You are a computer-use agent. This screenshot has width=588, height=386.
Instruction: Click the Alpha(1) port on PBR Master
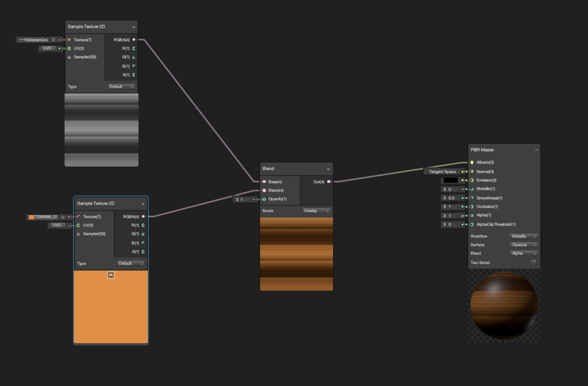point(472,215)
